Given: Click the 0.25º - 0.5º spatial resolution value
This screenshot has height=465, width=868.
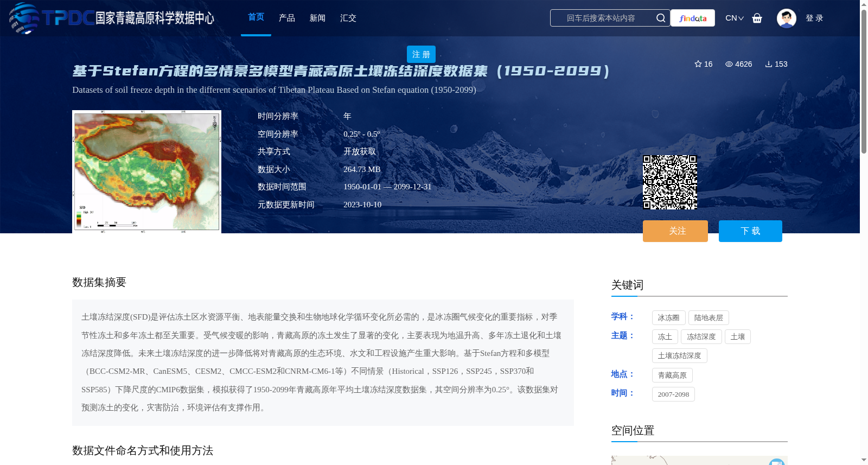Looking at the screenshot, I should (362, 134).
